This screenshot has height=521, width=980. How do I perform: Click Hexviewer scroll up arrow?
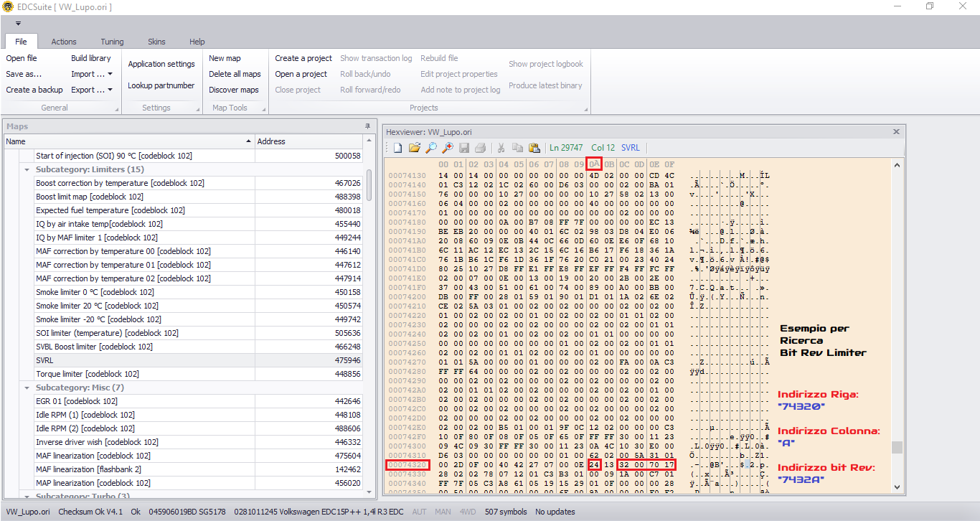pos(897,164)
